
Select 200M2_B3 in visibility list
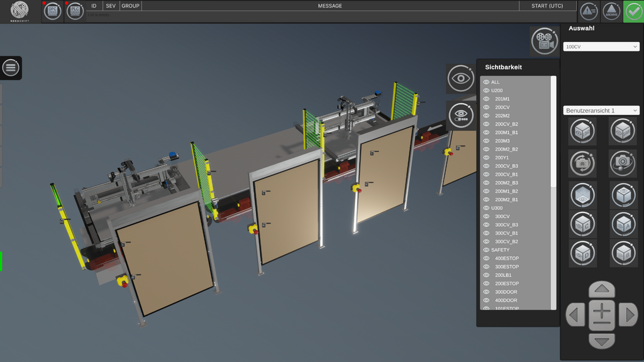coord(506,183)
